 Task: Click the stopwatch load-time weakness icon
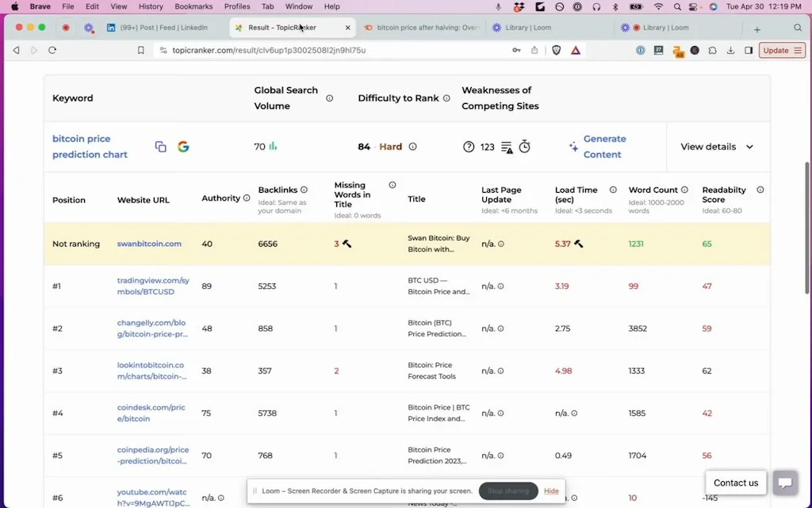point(525,147)
